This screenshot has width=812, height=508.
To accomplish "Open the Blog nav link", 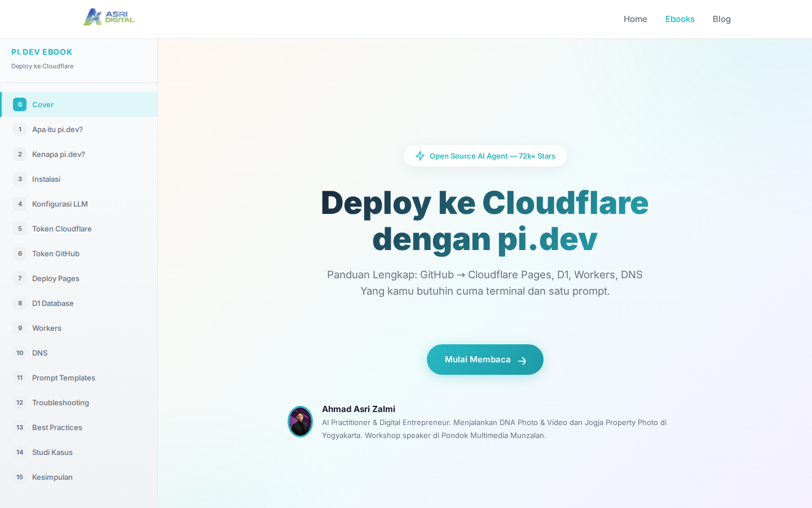I will (x=722, y=19).
